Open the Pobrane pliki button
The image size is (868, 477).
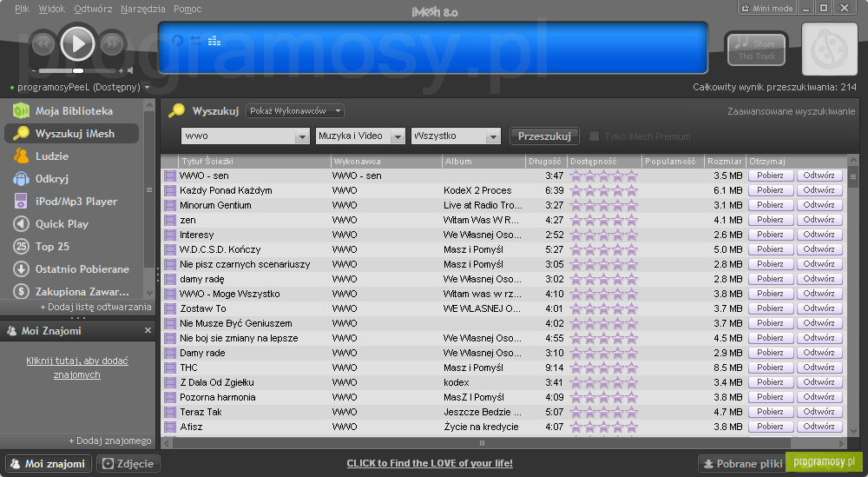click(743, 464)
